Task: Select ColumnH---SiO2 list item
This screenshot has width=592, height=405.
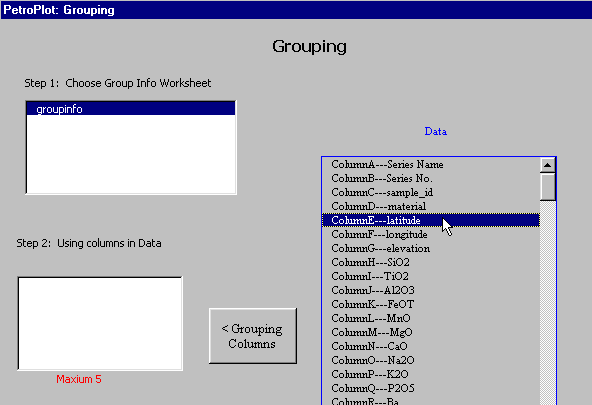Action: (431, 262)
